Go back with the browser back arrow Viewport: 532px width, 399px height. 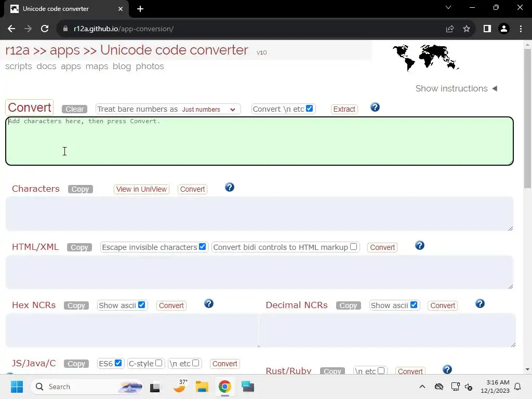pyautogui.click(x=11, y=29)
